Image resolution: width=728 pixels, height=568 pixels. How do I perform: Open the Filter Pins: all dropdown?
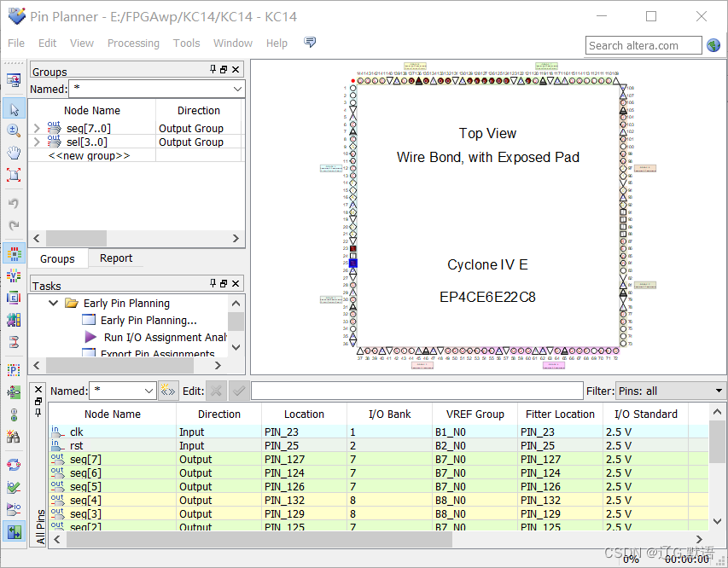719,391
